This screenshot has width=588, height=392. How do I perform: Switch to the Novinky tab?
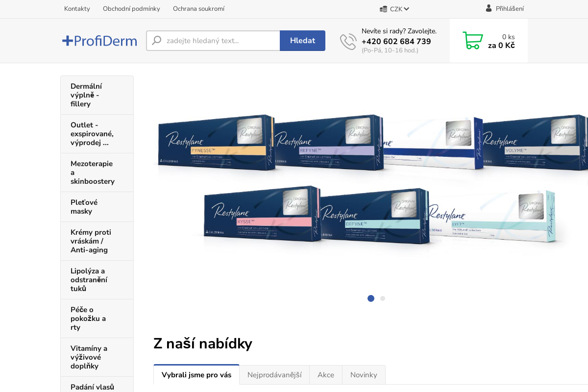[364, 374]
